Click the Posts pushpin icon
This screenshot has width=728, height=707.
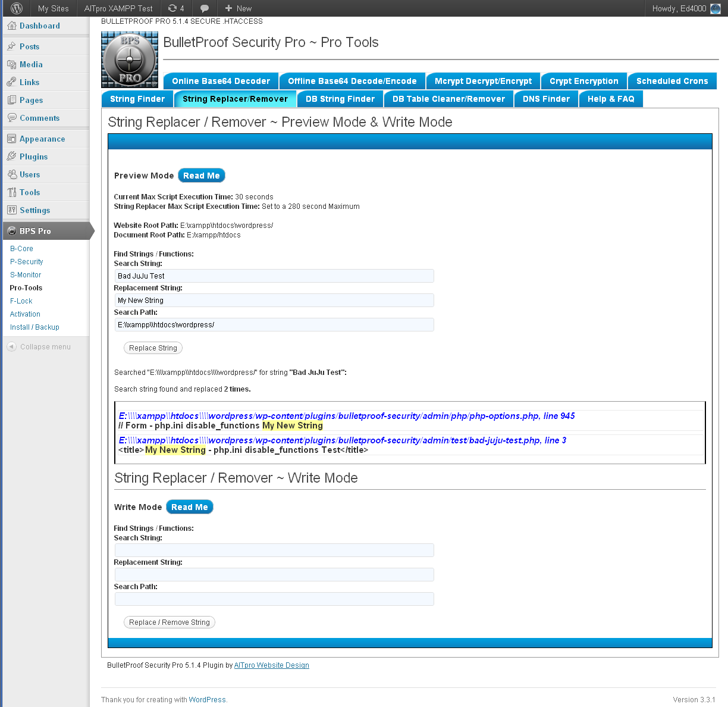tap(11, 46)
